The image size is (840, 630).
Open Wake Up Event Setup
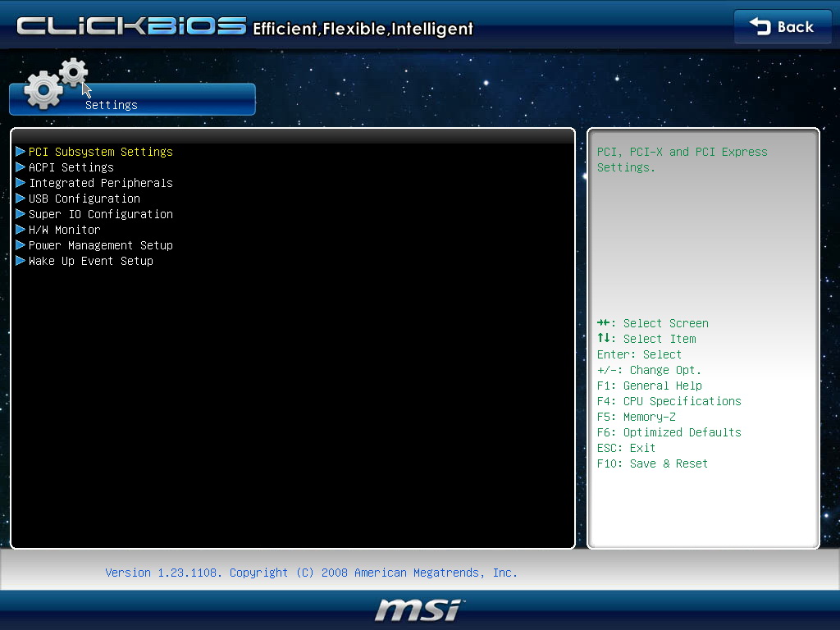point(91,260)
